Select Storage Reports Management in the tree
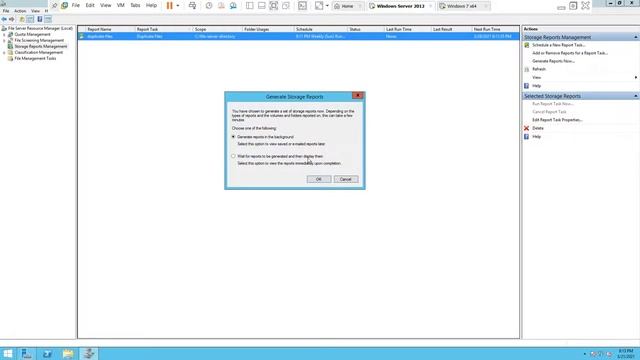The height and width of the screenshot is (360, 640). (41, 47)
